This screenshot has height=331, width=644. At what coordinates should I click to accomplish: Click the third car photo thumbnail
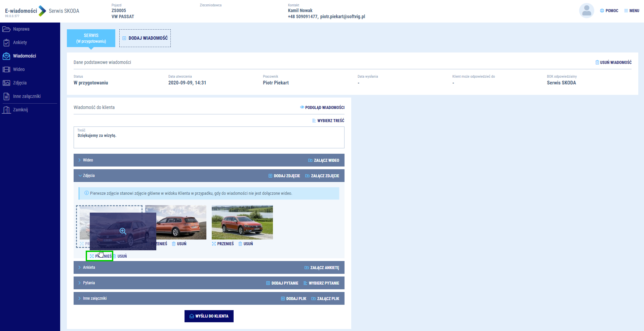(x=242, y=222)
